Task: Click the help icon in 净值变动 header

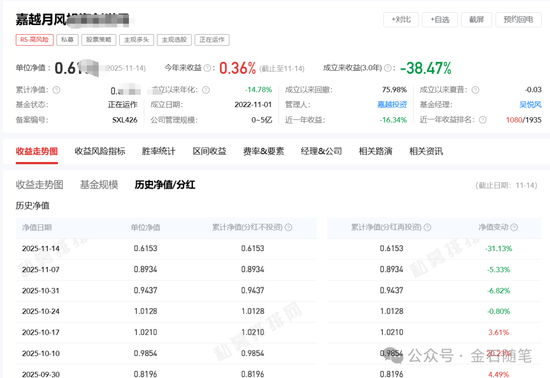Action: click(514, 228)
